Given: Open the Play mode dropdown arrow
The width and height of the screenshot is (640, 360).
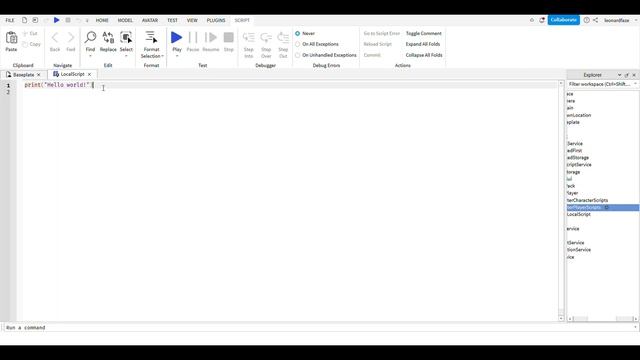Looking at the screenshot, I should tap(177, 56).
